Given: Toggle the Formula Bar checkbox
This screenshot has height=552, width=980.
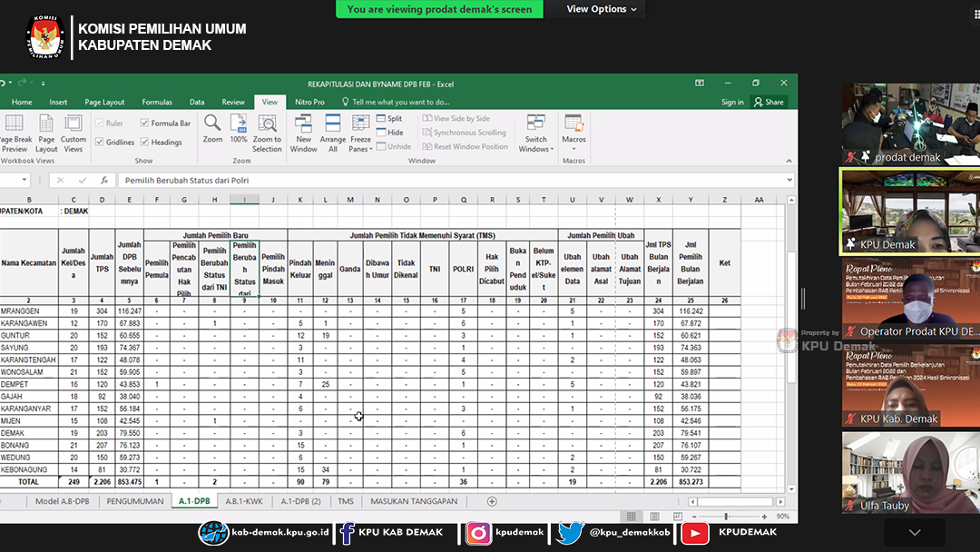Looking at the screenshot, I should click(x=145, y=123).
